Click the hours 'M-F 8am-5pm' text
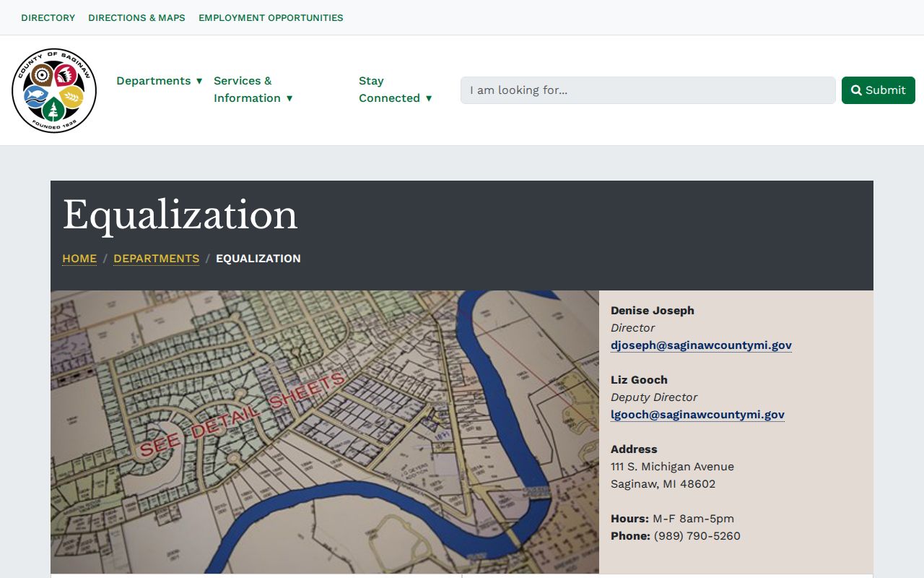The width and height of the screenshot is (924, 578). pos(693,519)
